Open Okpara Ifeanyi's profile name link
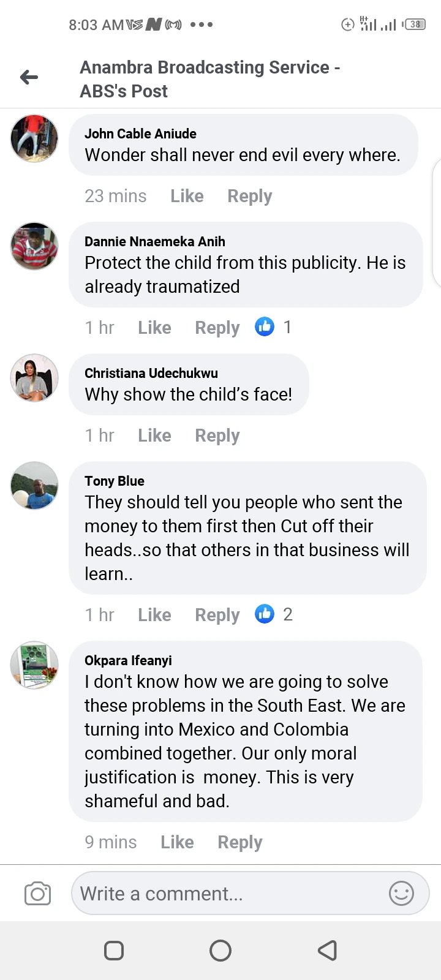The height and width of the screenshot is (980, 441). point(128,660)
